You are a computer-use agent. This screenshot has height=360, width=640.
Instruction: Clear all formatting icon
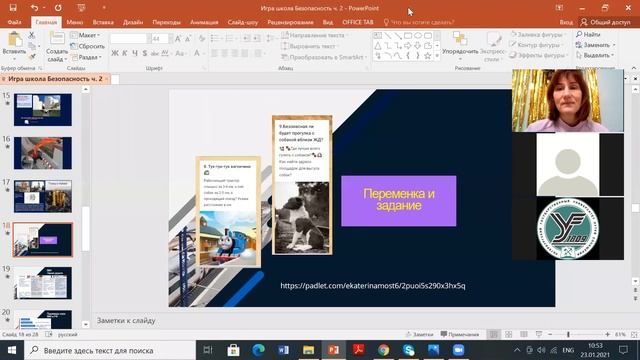point(202,39)
